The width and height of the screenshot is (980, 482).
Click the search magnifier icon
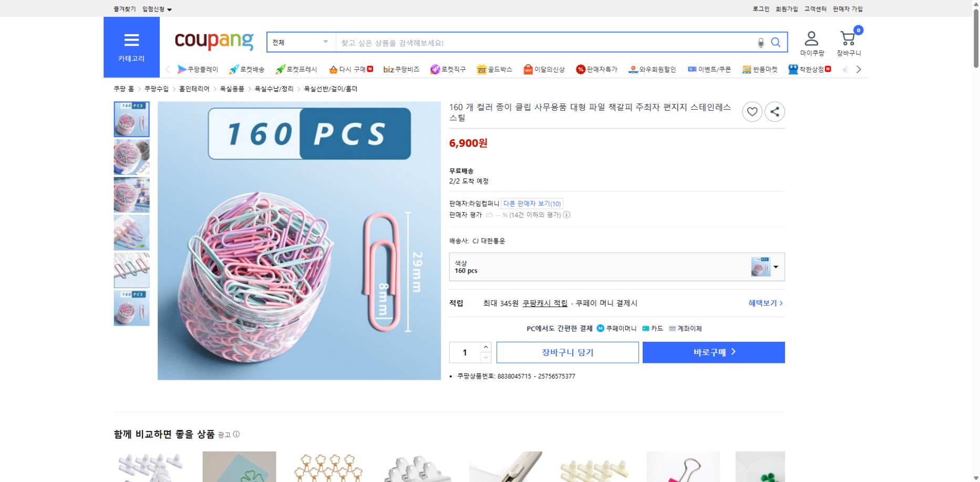[x=776, y=43]
